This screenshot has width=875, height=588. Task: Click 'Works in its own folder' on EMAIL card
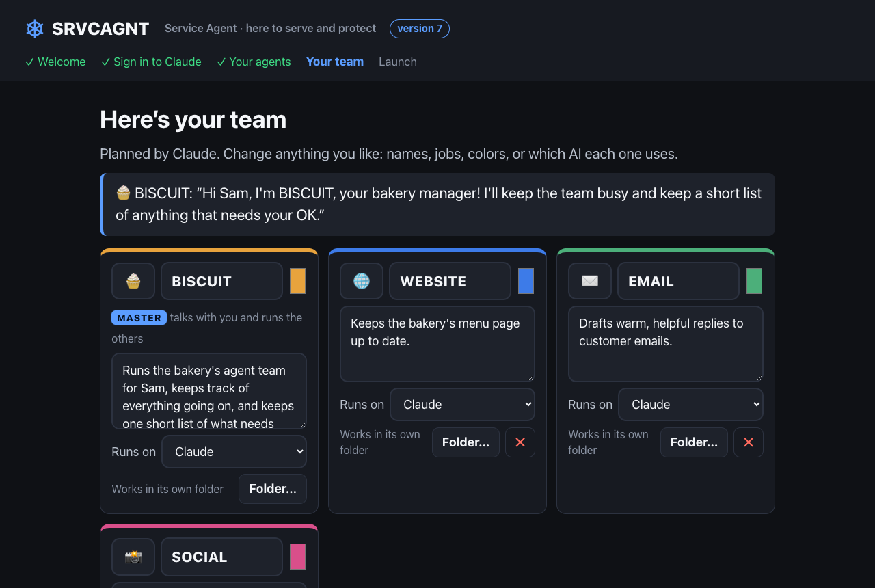click(x=608, y=442)
